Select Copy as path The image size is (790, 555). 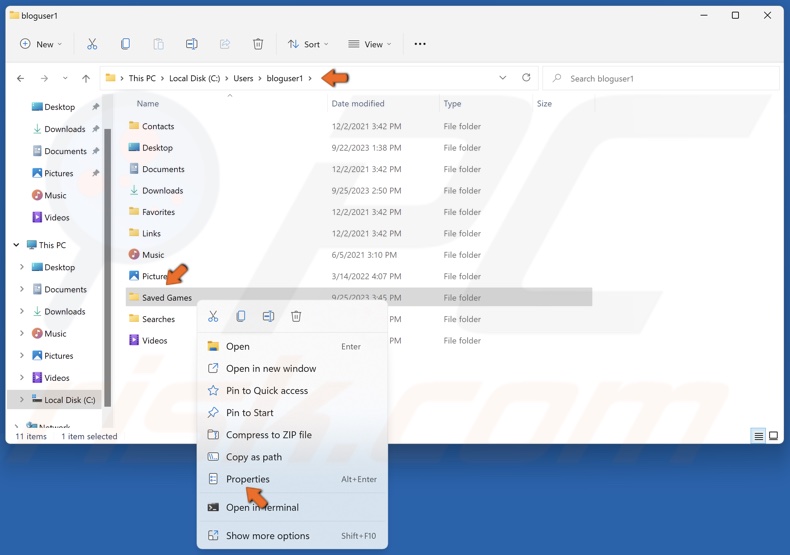[x=292, y=457]
